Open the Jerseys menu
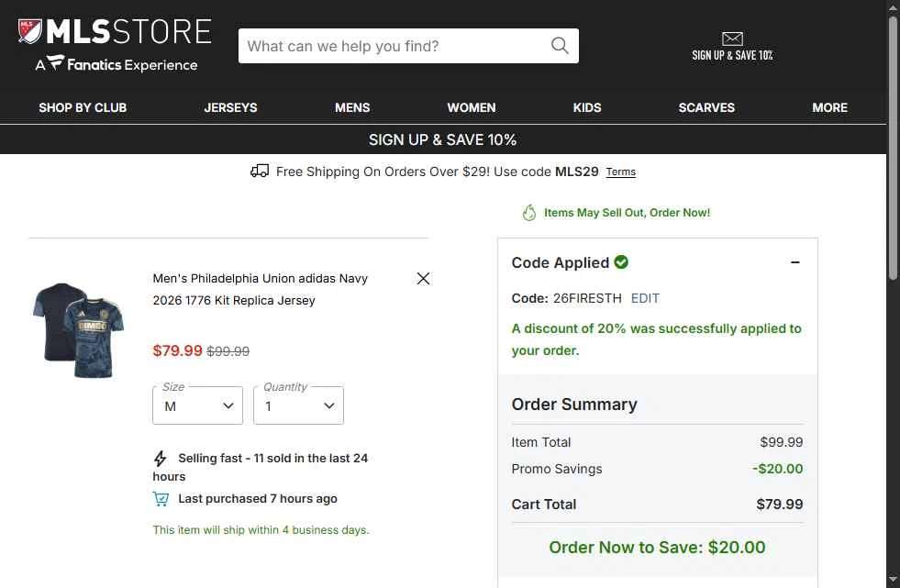Image resolution: width=900 pixels, height=588 pixels. click(231, 107)
